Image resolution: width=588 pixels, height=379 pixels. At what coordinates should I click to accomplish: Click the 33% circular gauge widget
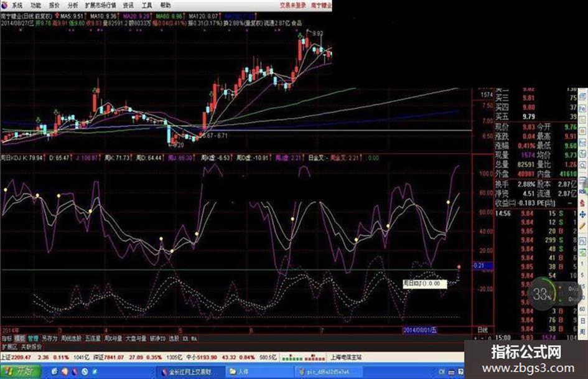[x=541, y=294]
